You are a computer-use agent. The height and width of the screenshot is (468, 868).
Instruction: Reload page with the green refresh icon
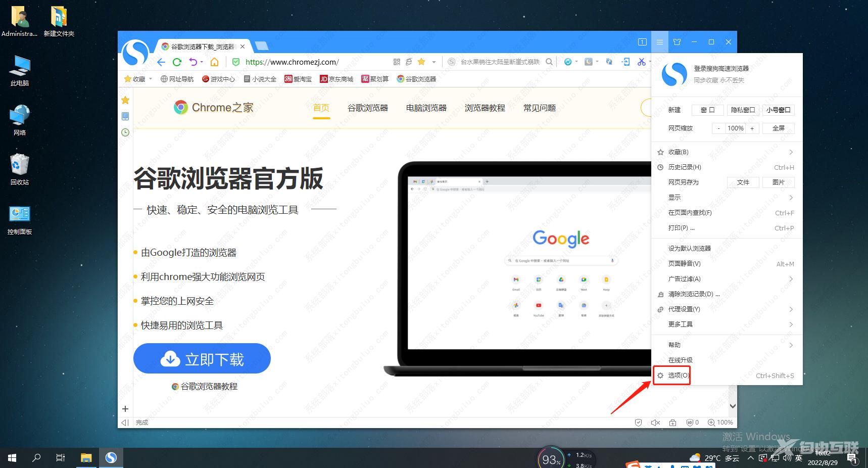[177, 62]
